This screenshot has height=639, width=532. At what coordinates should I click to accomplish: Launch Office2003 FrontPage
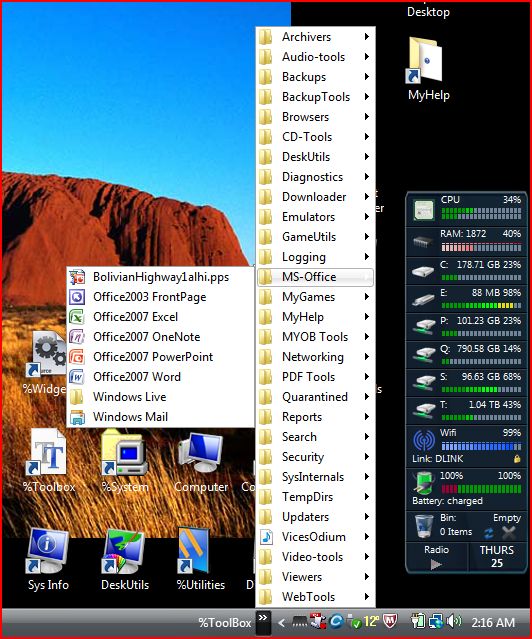tap(160, 297)
